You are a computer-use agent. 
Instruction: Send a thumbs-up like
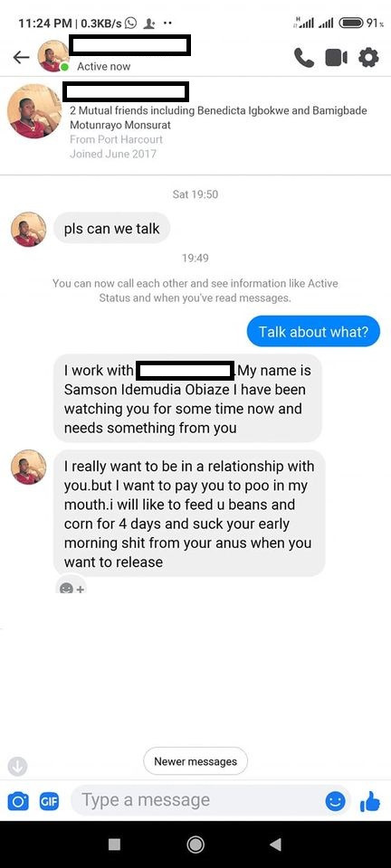tap(370, 800)
